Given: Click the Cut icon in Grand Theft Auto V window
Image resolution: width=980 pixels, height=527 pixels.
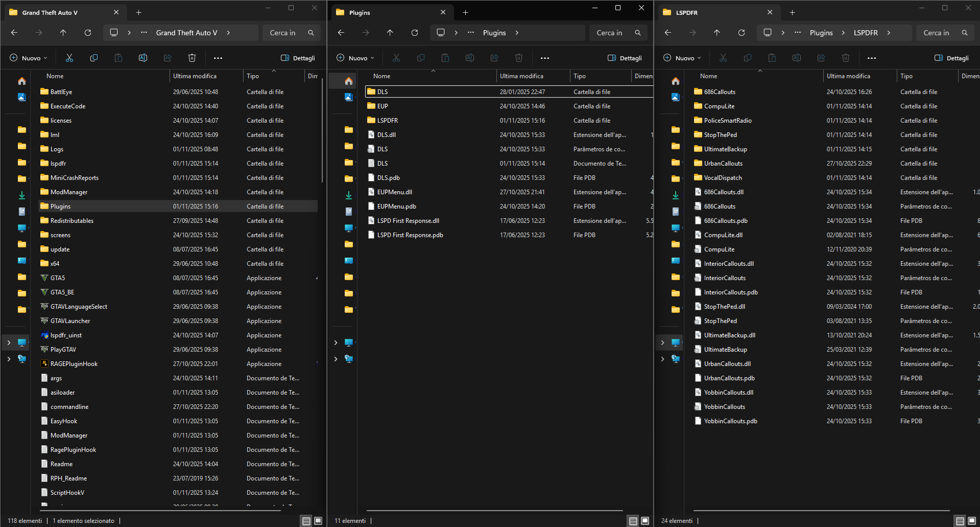Looking at the screenshot, I should (x=69, y=58).
